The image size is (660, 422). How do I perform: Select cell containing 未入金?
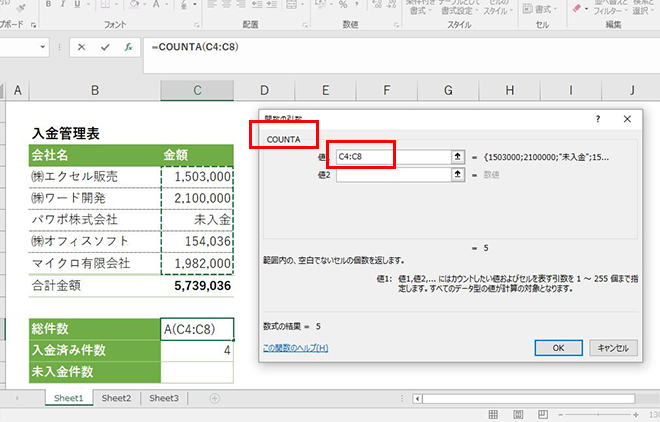coord(197,219)
